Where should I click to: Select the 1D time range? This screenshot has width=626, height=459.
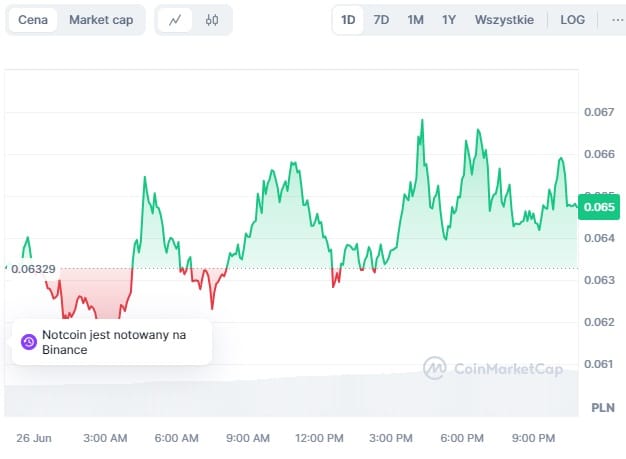tap(348, 20)
